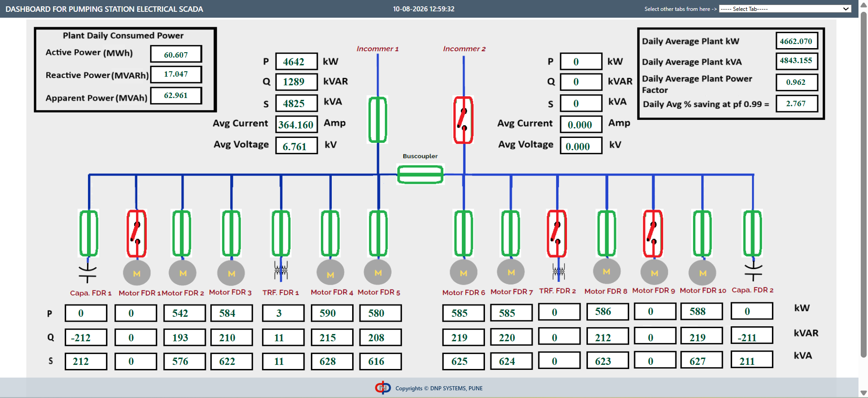Image resolution: width=868 pixels, height=398 pixels.
Task: Click the Reactive Power value 17.047
Action: (176, 74)
